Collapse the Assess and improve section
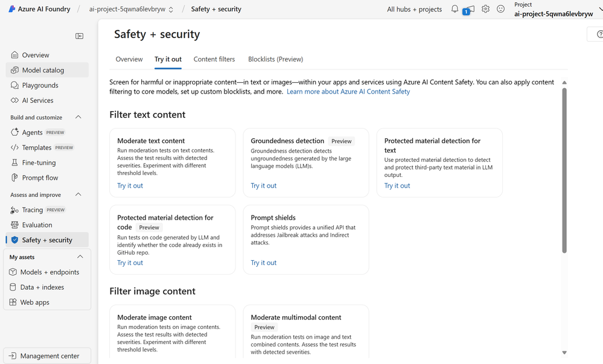Screen dimensions: 603x364 [x=78, y=194]
